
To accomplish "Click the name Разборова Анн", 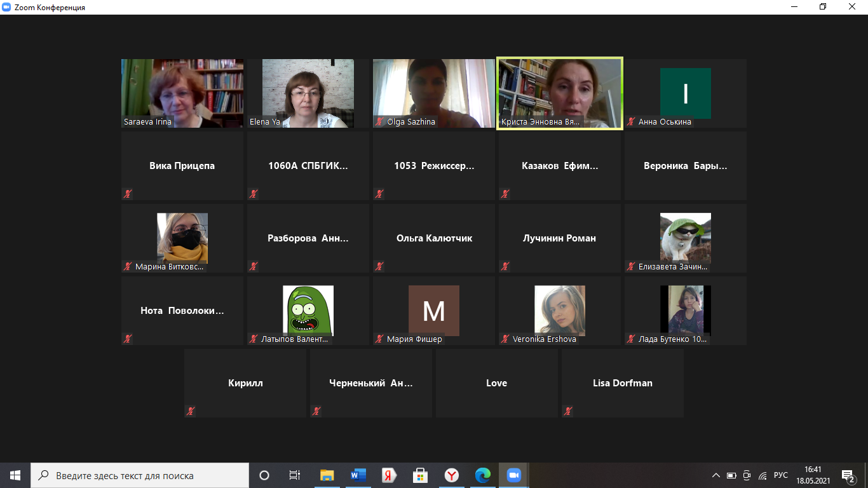I will 308,238.
